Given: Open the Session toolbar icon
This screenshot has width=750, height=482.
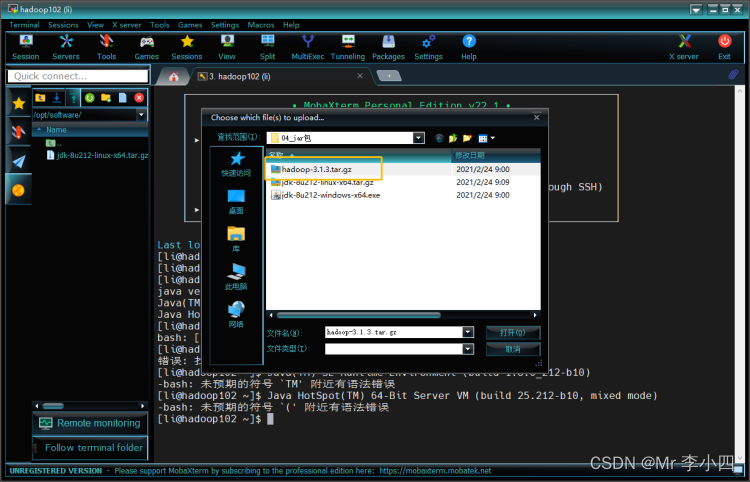Looking at the screenshot, I should tap(26, 47).
